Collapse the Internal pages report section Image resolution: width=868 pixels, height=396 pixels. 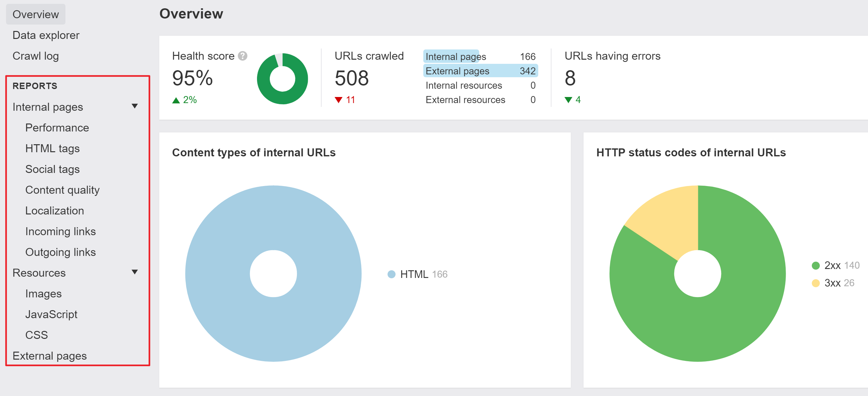(x=134, y=106)
